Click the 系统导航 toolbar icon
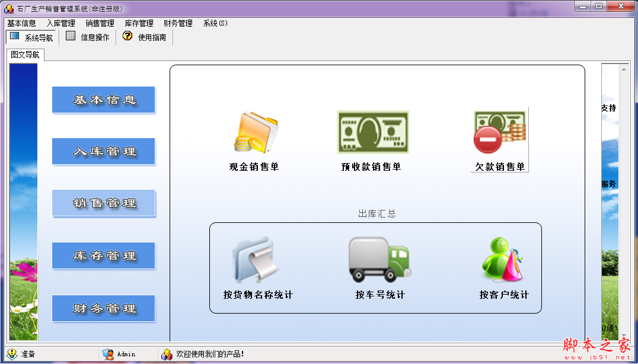The width and height of the screenshot is (638, 364). [x=31, y=36]
